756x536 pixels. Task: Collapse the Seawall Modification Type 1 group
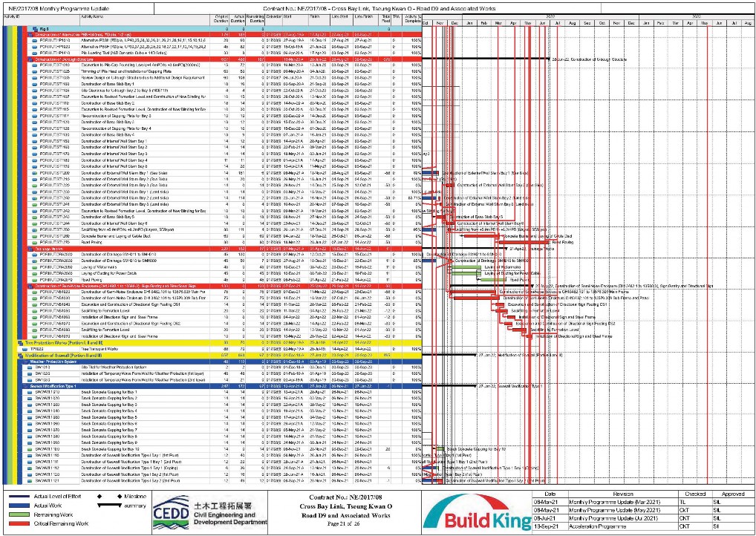24,386
